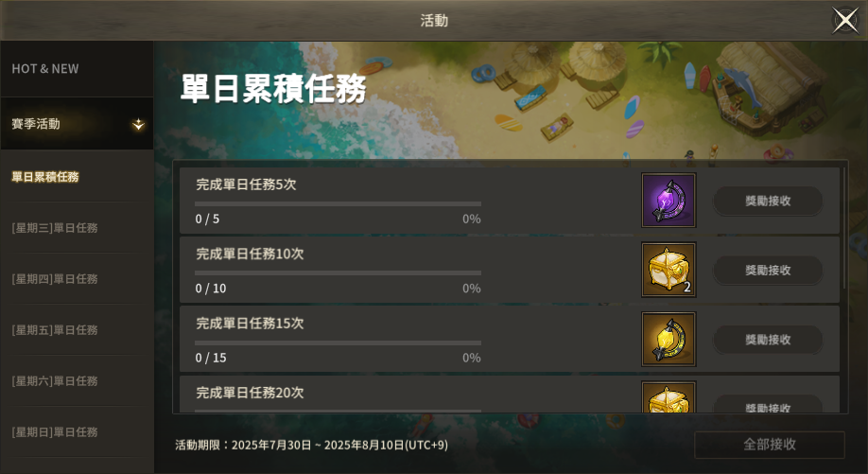Open the HOT & NEW section
This screenshot has width=868, height=474.
[x=77, y=69]
